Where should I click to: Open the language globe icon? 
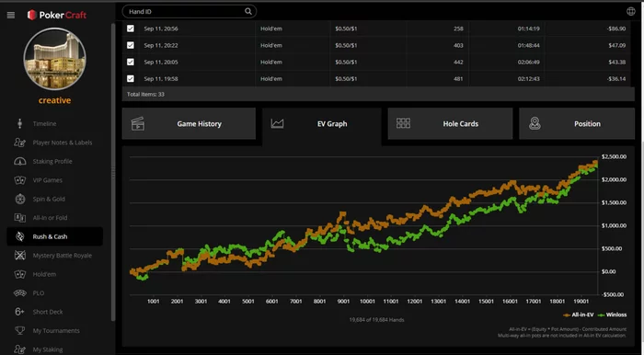(x=631, y=11)
